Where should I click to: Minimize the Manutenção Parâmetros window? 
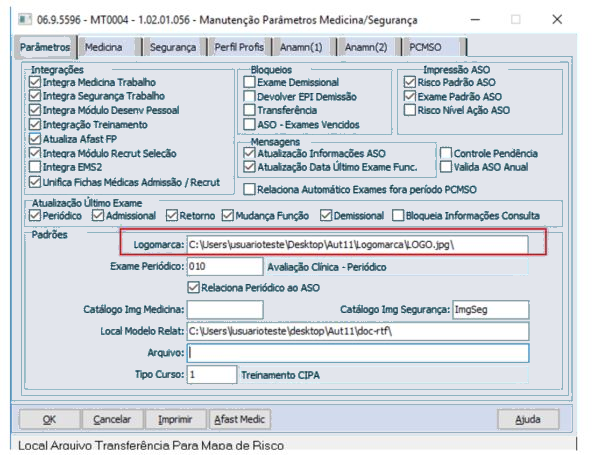475,19
